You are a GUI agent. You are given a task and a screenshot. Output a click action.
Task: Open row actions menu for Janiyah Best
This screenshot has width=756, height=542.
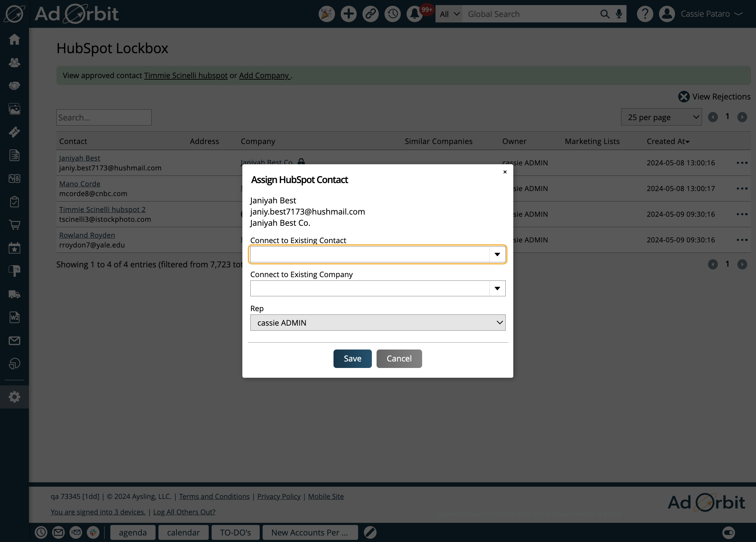[742, 163]
